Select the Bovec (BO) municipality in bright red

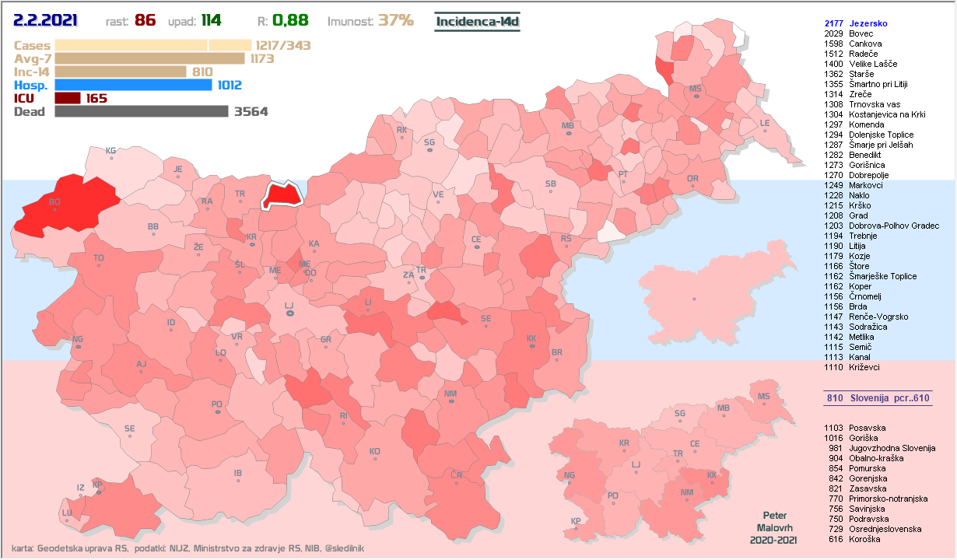point(62,205)
